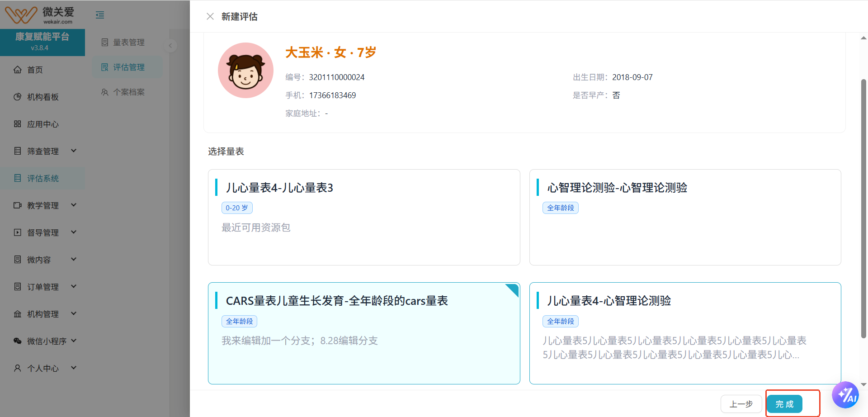Image resolution: width=868 pixels, height=417 pixels.
Task: Open the AI assistant floating icon
Action: point(845,395)
